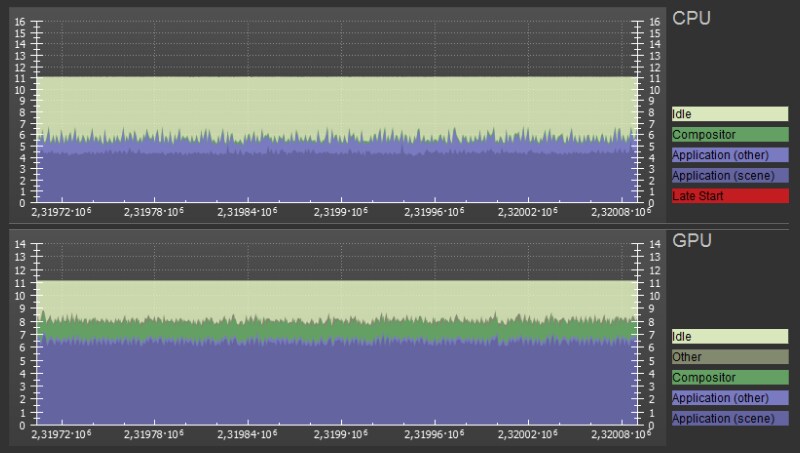The width and height of the screenshot is (800, 453).
Task: Select the CPU Compositor legend entry
Action: 729,135
